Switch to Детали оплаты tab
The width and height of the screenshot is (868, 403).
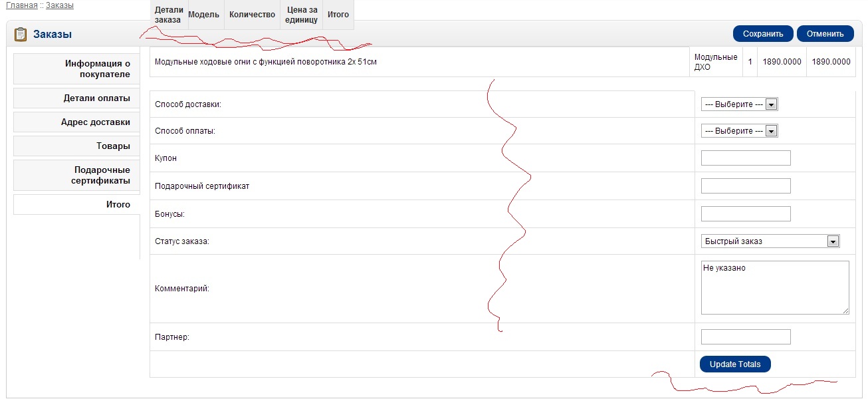pyautogui.click(x=76, y=98)
